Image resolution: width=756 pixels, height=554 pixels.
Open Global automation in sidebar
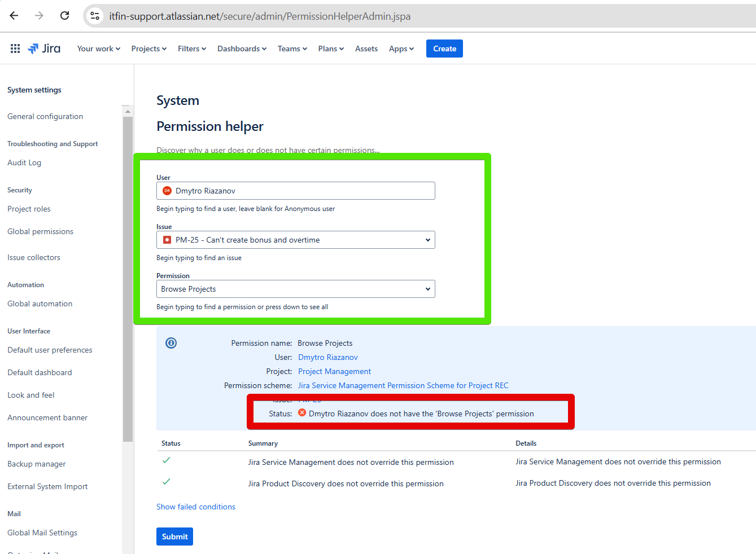click(40, 304)
